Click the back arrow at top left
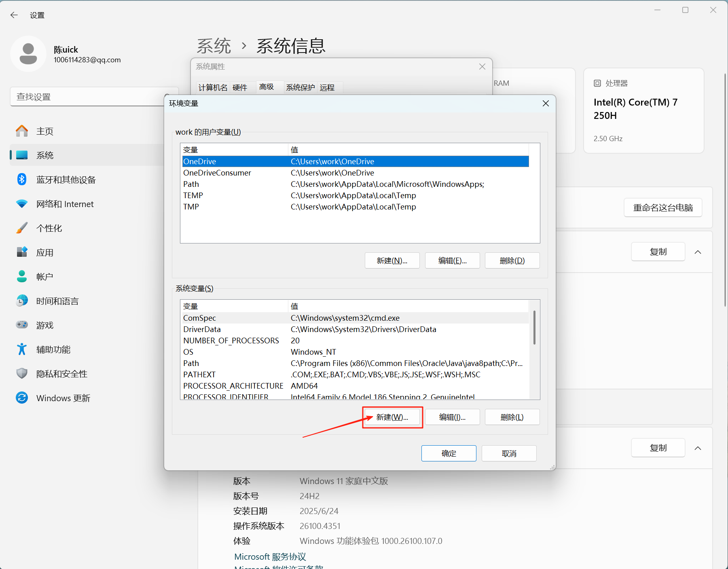Viewport: 728px width, 569px height. click(x=14, y=15)
